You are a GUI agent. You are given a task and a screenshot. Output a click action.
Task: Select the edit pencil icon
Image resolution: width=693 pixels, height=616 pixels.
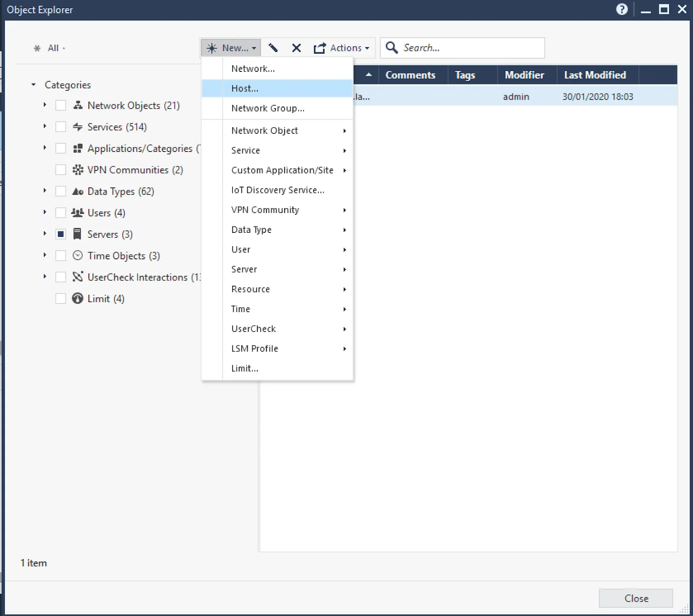coord(273,48)
